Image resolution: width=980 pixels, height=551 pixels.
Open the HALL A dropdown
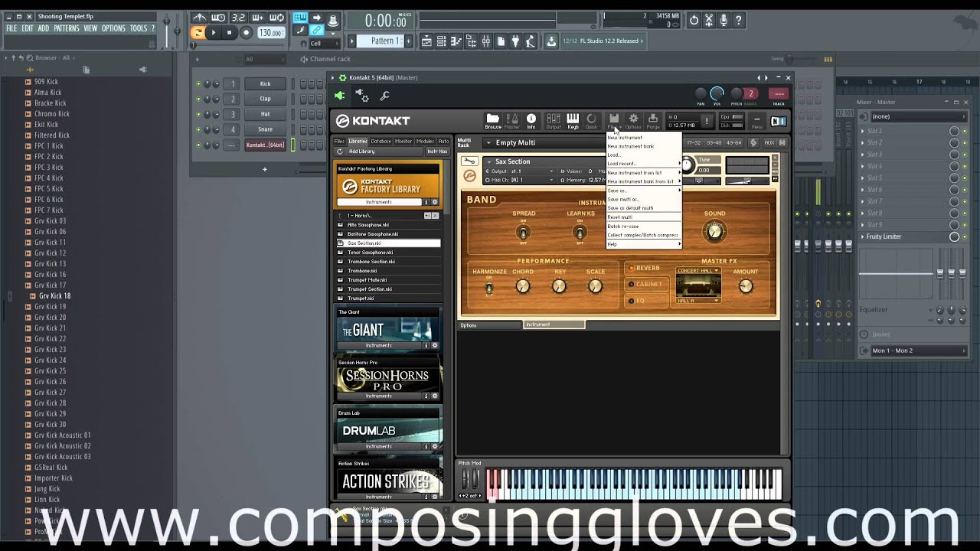(698, 301)
